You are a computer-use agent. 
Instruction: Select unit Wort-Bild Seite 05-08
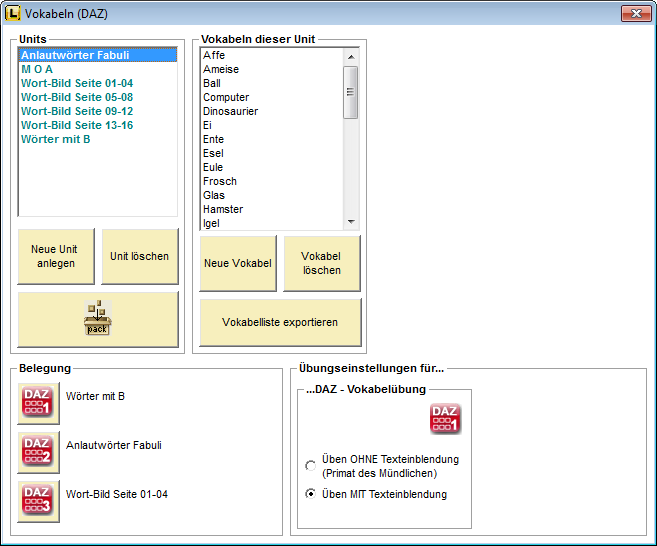coord(77,97)
